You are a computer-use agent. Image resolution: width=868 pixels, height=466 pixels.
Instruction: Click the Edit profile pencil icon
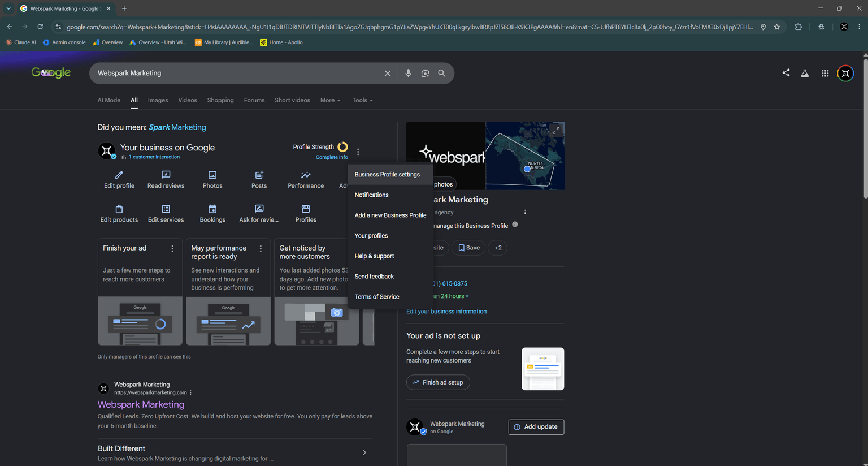click(x=119, y=175)
